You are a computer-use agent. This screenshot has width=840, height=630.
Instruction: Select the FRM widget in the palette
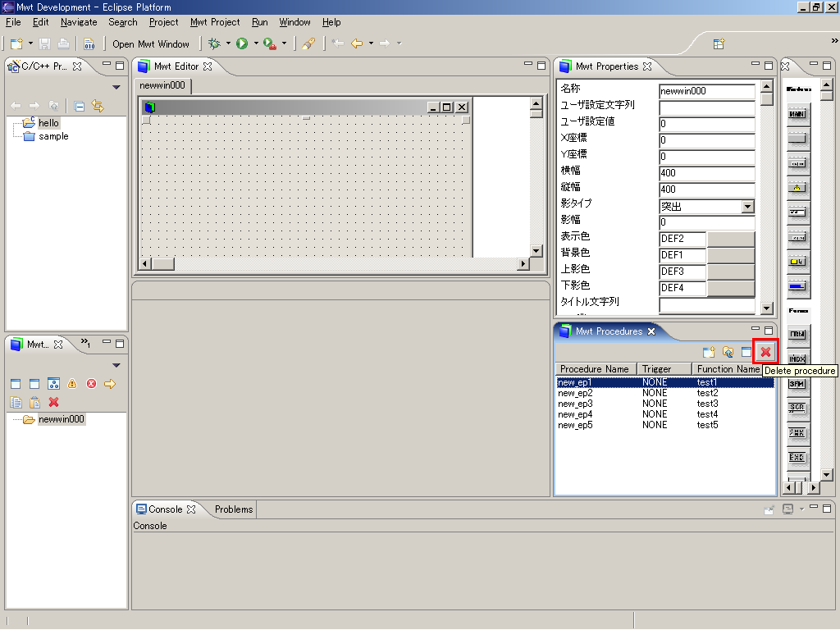[797, 334]
